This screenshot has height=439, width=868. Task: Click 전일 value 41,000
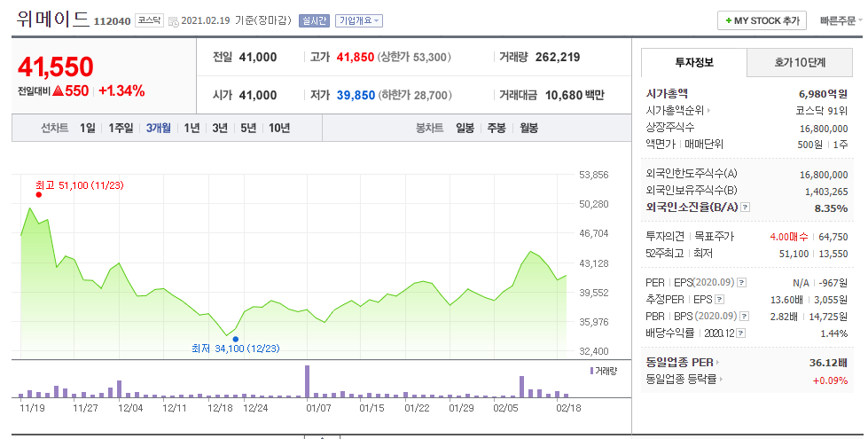point(258,57)
